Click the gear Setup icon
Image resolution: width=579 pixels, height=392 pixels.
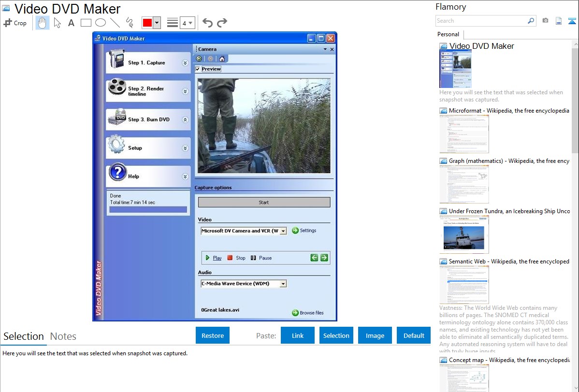point(116,144)
